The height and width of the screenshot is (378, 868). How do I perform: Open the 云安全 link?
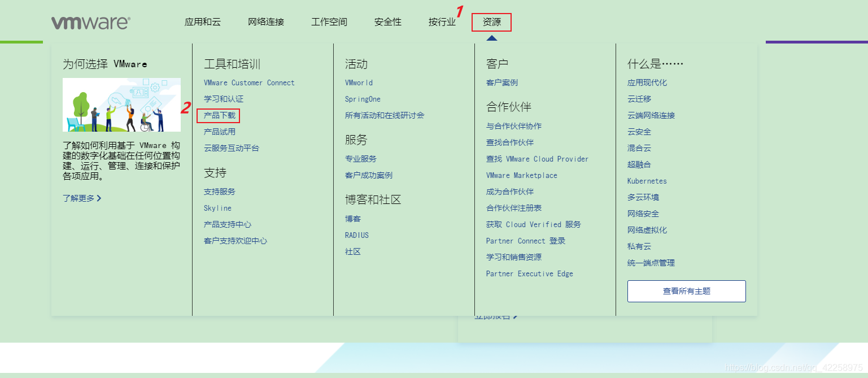(x=639, y=132)
